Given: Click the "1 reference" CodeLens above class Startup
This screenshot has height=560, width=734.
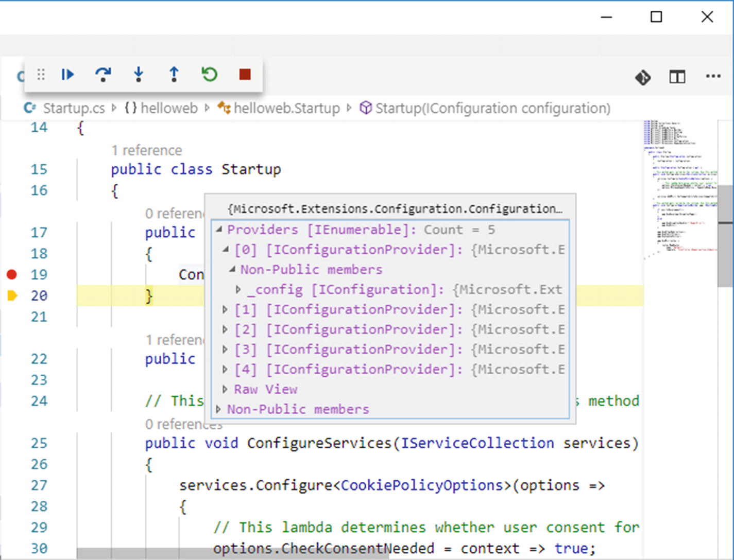Looking at the screenshot, I should pyautogui.click(x=147, y=150).
